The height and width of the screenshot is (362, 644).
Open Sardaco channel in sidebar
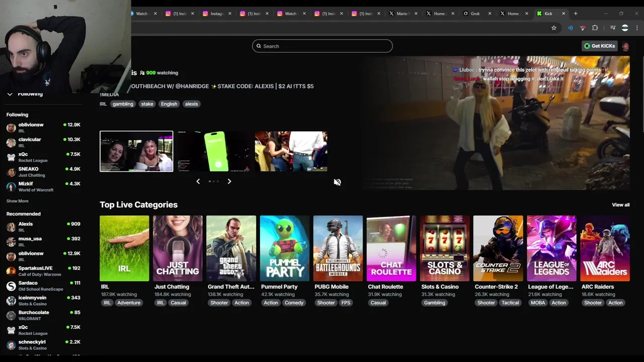pos(43,286)
